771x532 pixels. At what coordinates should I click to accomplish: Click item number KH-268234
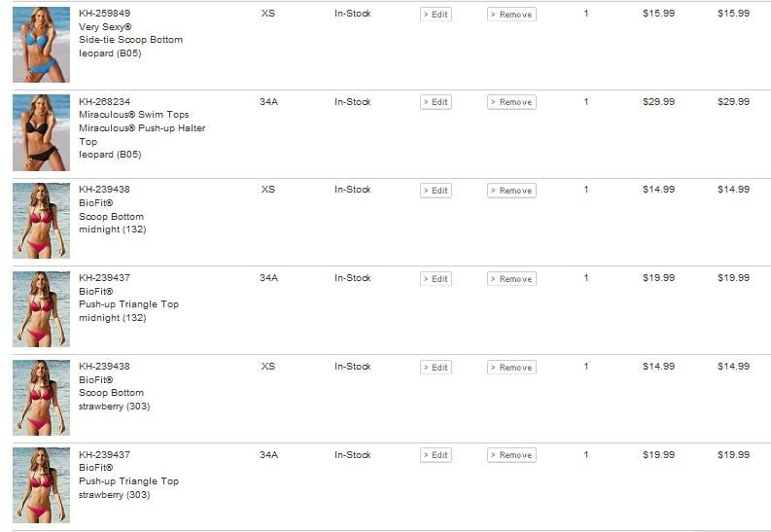click(105, 102)
